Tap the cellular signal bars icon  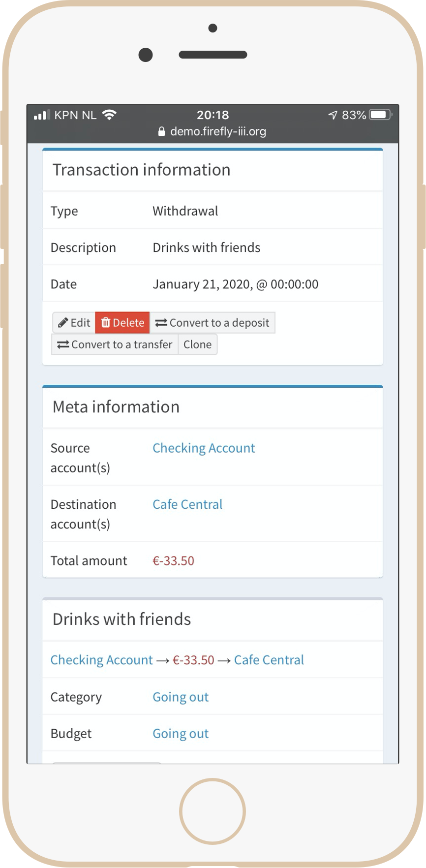coord(42,115)
